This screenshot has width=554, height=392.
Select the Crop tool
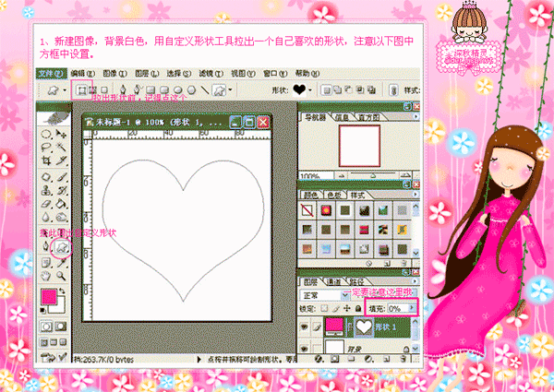[x=46, y=160]
